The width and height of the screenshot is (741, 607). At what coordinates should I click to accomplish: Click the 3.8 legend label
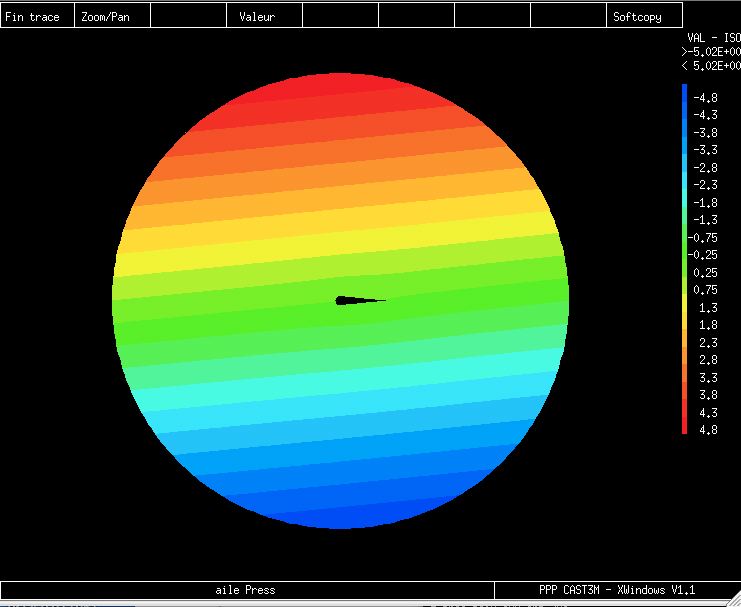coord(708,395)
